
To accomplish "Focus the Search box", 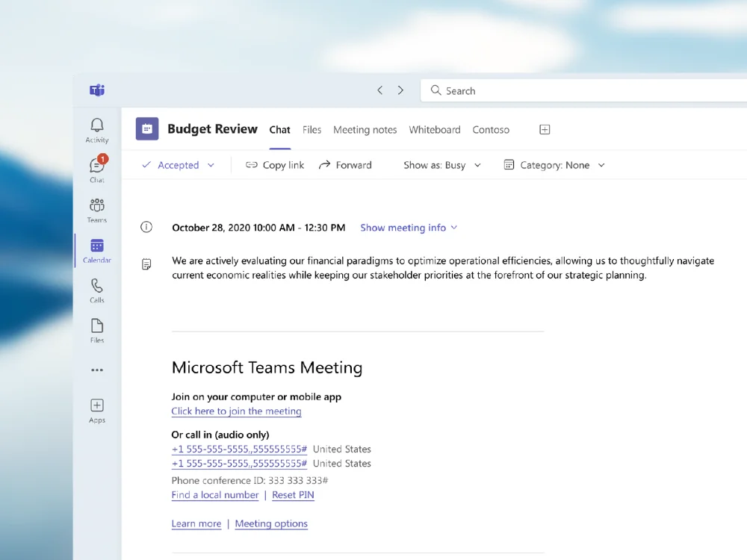I will tap(583, 90).
